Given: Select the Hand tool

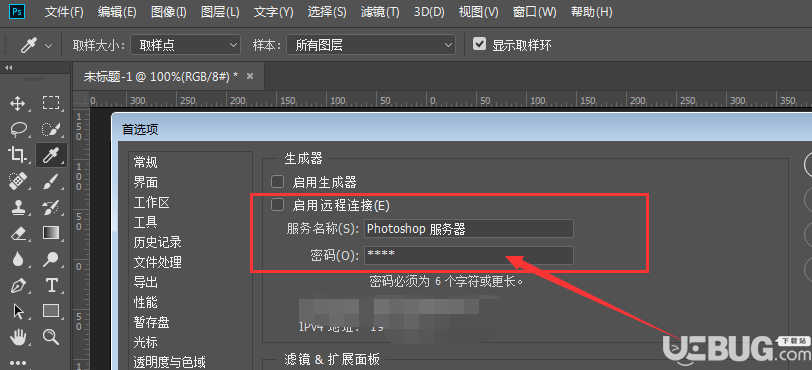Looking at the screenshot, I should (x=18, y=337).
